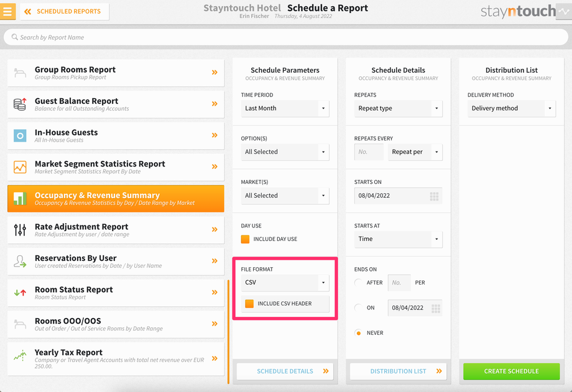This screenshot has height=392, width=572.
Task: Open the Starts At Time dropdown
Action: click(x=399, y=239)
